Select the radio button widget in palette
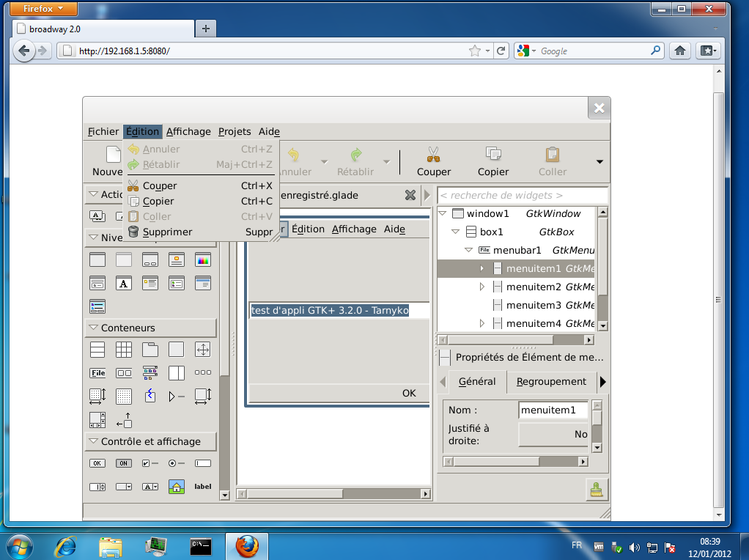Screen dimensions: 749x560 coord(176,463)
